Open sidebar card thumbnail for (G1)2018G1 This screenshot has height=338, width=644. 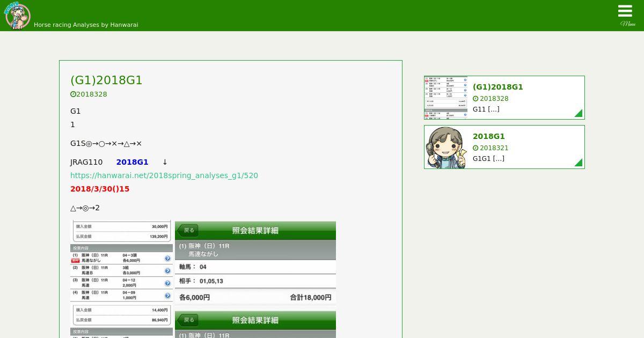point(446,97)
